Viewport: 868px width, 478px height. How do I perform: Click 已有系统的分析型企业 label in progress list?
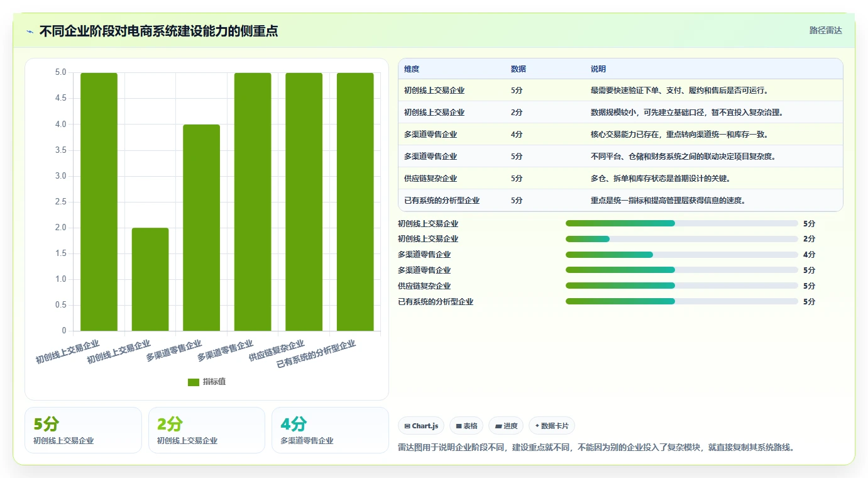coord(436,301)
